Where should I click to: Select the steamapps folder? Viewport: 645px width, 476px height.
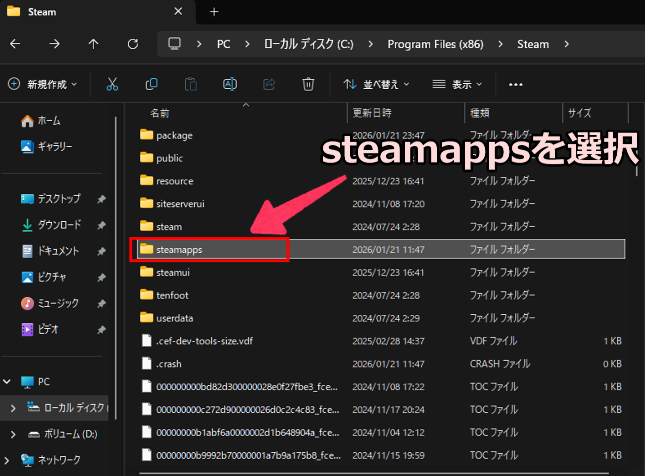coord(179,249)
